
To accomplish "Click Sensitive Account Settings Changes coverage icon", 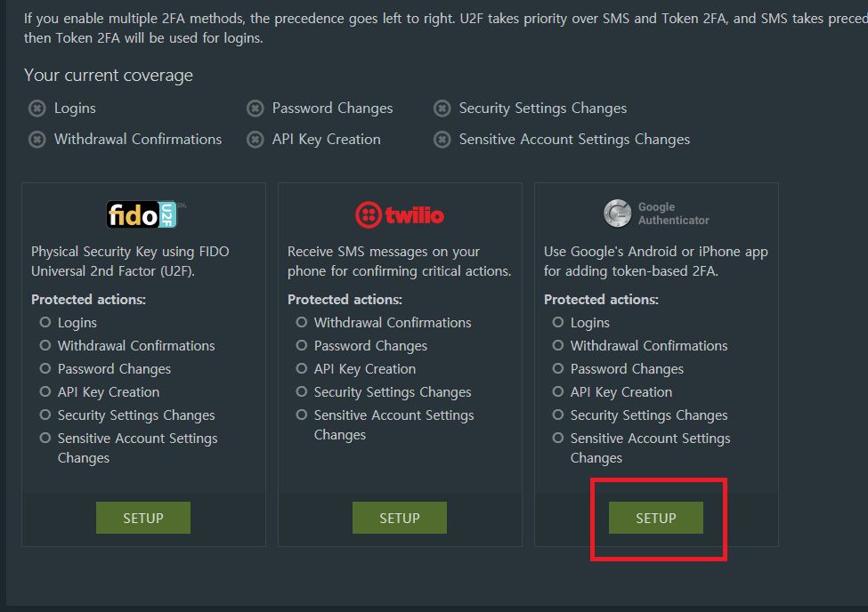I will [x=442, y=140].
